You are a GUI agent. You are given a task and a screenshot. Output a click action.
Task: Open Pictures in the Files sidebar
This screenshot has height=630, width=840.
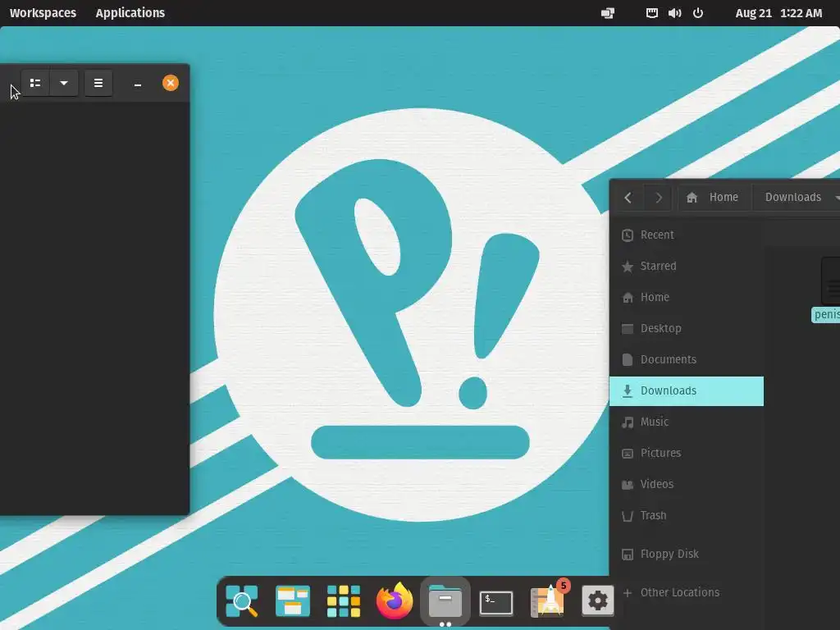click(687, 453)
